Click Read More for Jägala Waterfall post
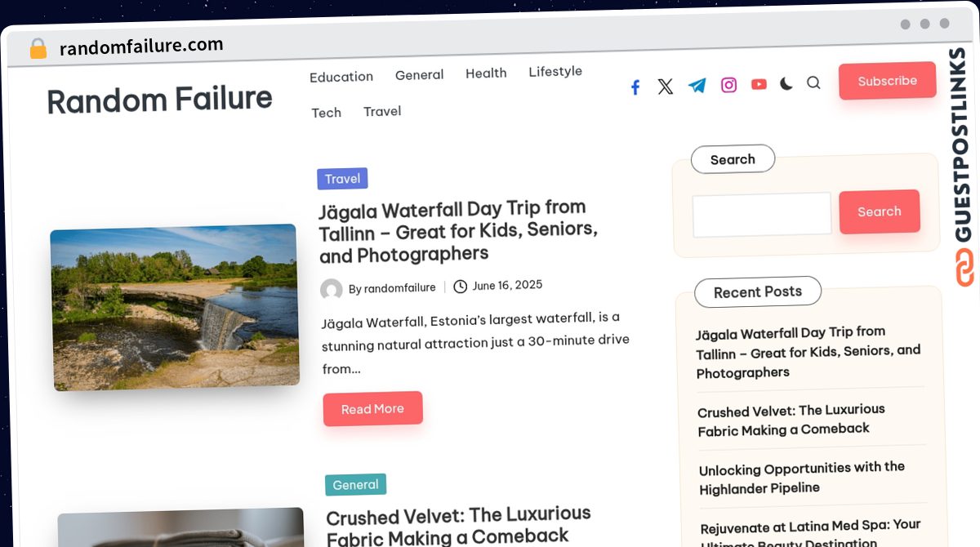 coord(372,409)
